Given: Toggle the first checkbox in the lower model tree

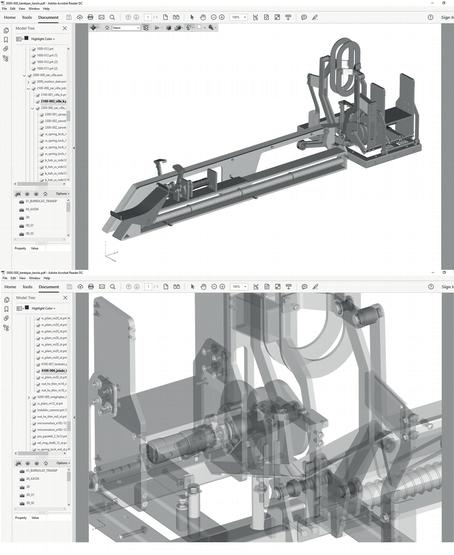Looking at the screenshot, I should pos(39,318).
